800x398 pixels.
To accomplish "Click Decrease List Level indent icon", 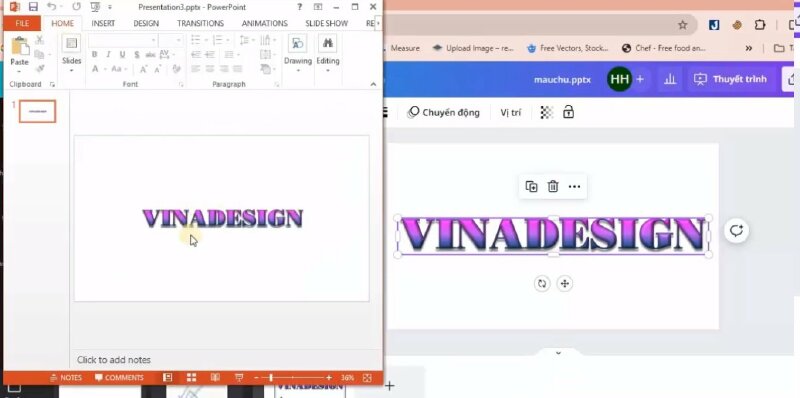I will point(195,55).
